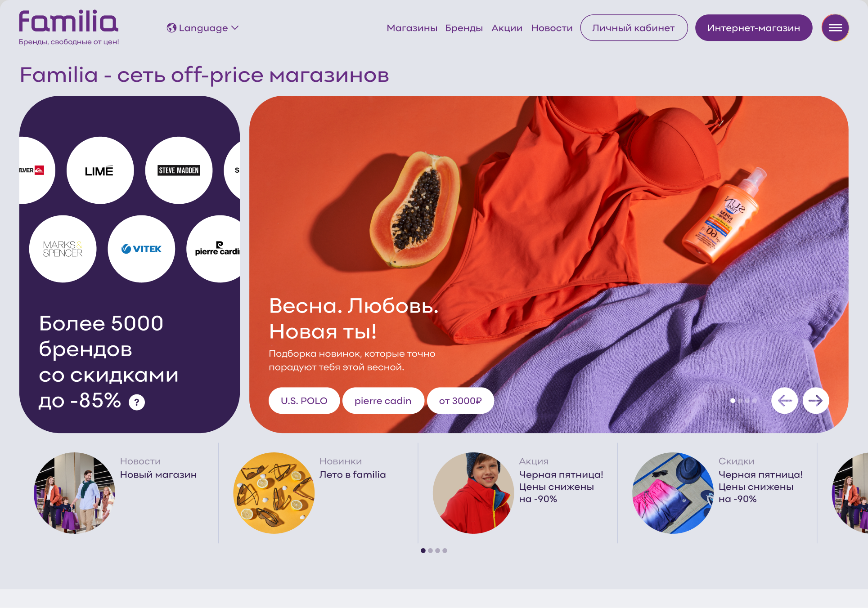Click the LIME brand logo circle
The image size is (868, 608).
(x=100, y=170)
